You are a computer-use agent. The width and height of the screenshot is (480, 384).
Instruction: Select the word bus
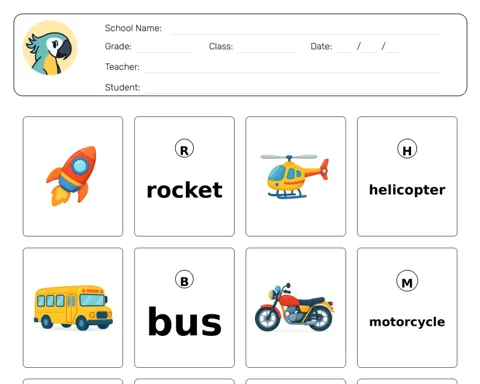pyautogui.click(x=184, y=321)
